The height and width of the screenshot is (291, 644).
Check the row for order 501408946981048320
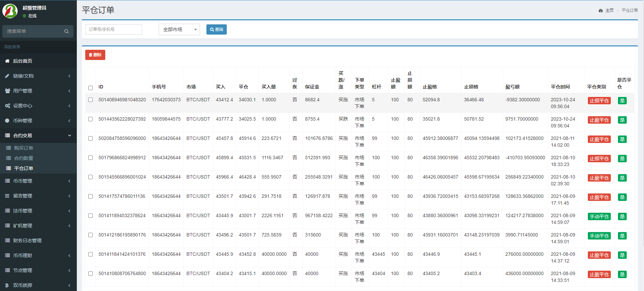[x=90, y=100]
